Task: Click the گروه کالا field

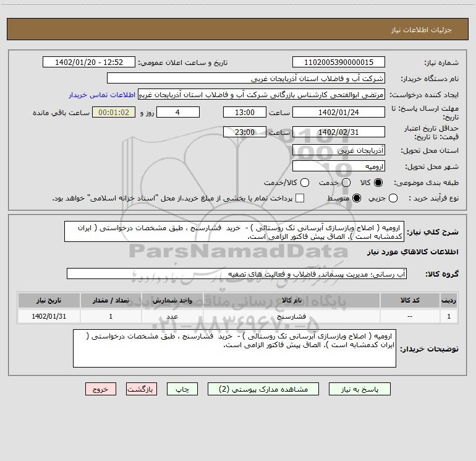Action: click(x=237, y=274)
